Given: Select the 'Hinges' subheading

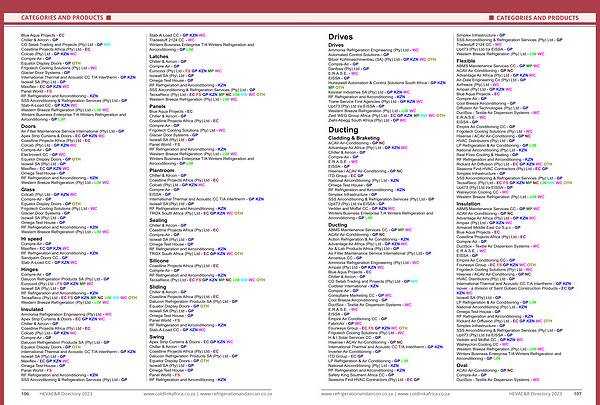Looking at the screenshot, I should point(29,269).
